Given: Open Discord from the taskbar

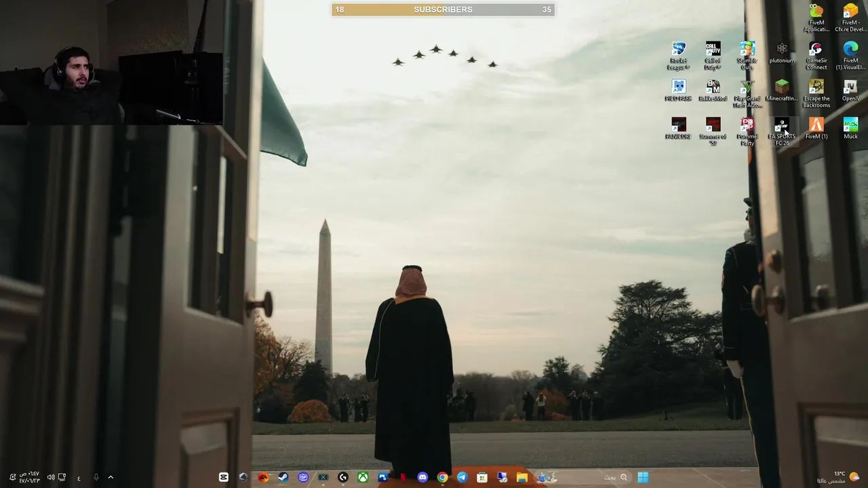Looking at the screenshot, I should pos(422,477).
